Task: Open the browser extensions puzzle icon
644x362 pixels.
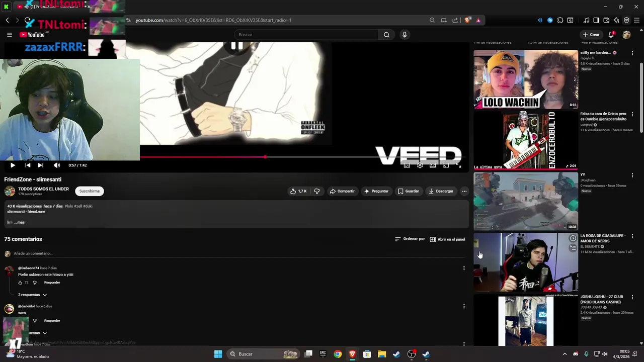Action: [x=560, y=20]
